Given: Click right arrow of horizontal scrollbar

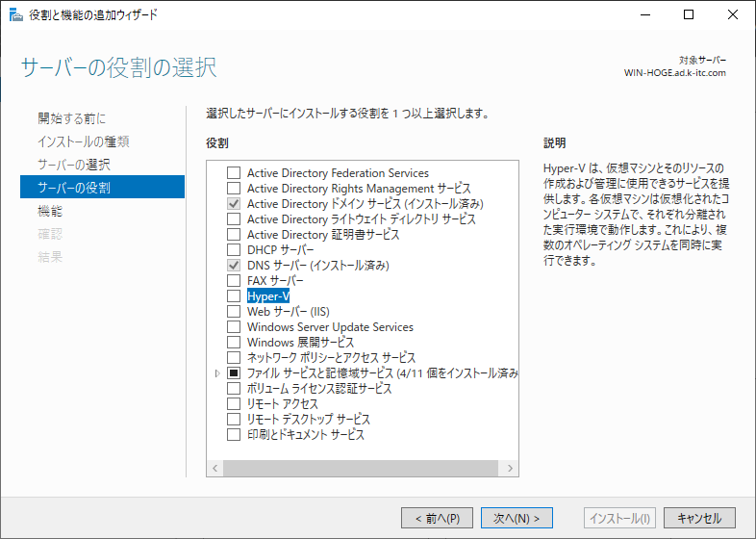Looking at the screenshot, I should (510, 468).
